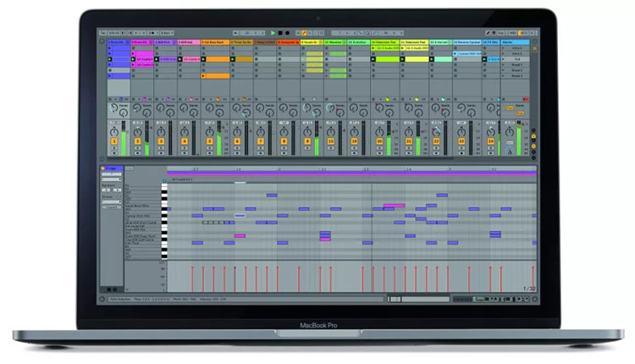Toggle the Fold button in piano roll
Screen dimensions: 635x364
click(130, 168)
